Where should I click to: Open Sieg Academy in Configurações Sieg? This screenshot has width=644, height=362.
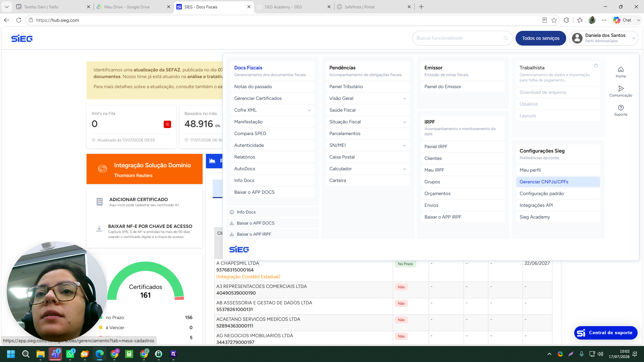click(x=558, y=217)
